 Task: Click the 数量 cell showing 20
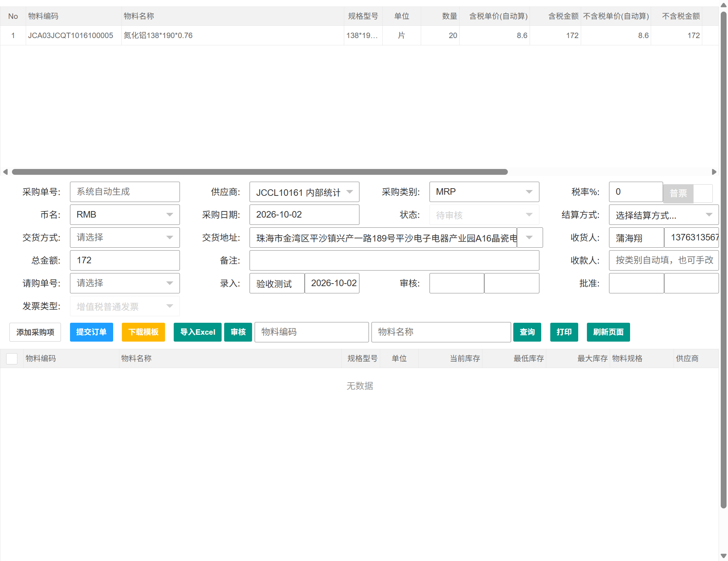tap(440, 36)
